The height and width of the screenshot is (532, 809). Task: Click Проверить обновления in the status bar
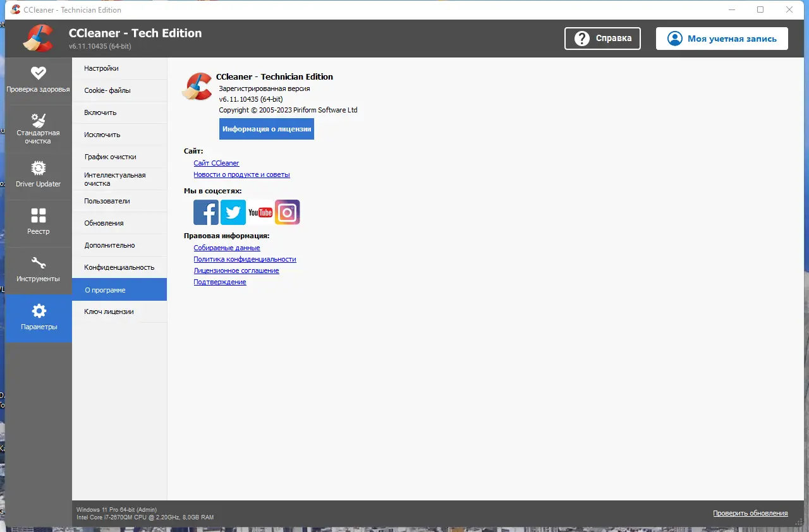tap(751, 513)
